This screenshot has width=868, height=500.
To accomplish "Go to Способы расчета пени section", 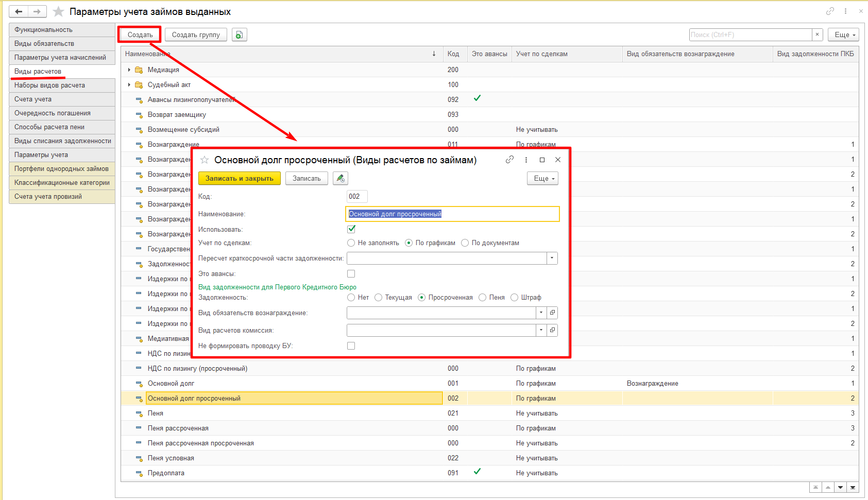I will pos(62,127).
